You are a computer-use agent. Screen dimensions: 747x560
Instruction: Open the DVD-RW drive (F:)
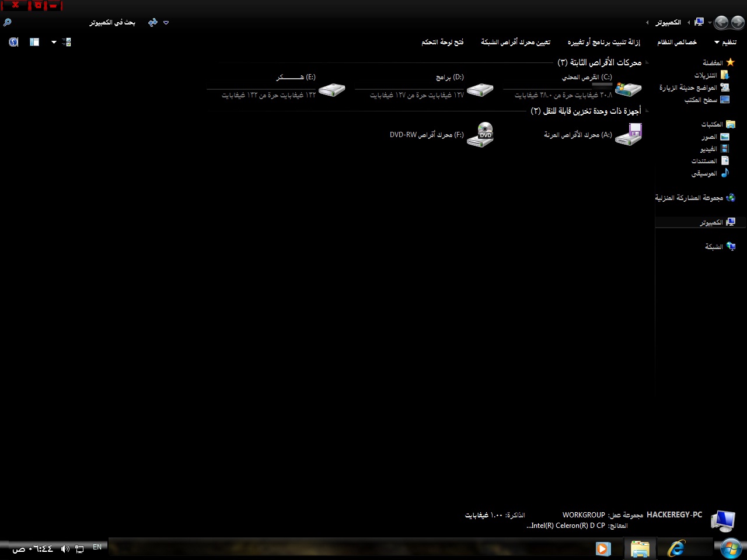pos(480,135)
